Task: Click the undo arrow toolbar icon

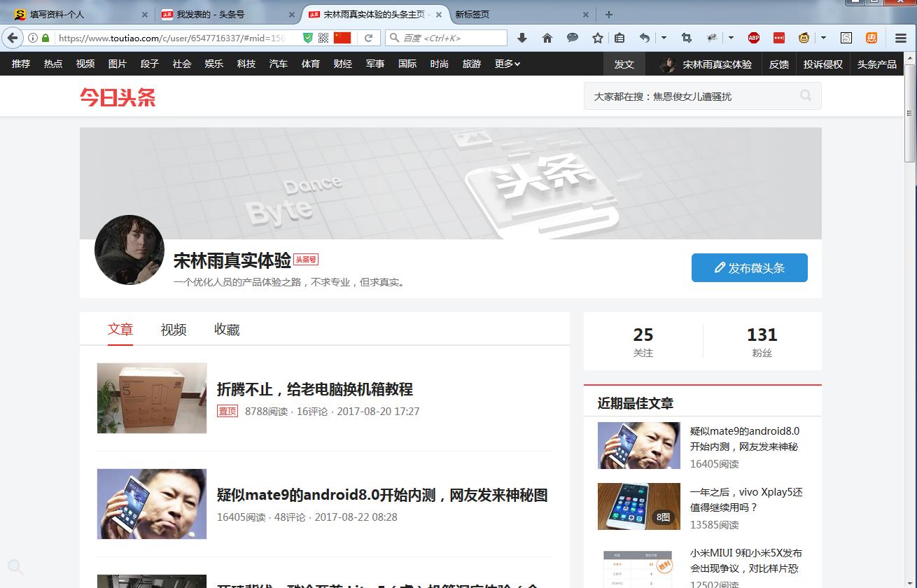Action: (x=645, y=38)
